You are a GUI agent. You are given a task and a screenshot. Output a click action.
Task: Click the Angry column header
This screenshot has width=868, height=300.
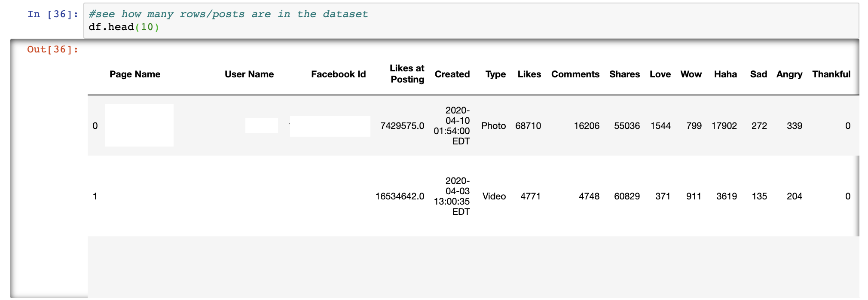pos(789,74)
